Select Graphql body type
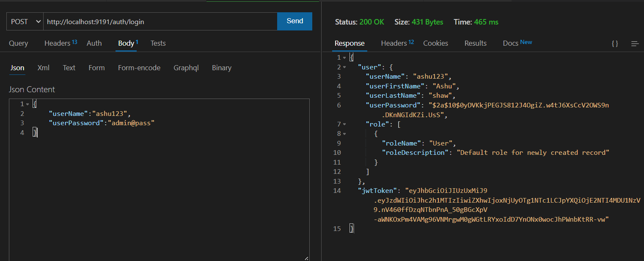This screenshot has width=644, height=261. [x=186, y=68]
